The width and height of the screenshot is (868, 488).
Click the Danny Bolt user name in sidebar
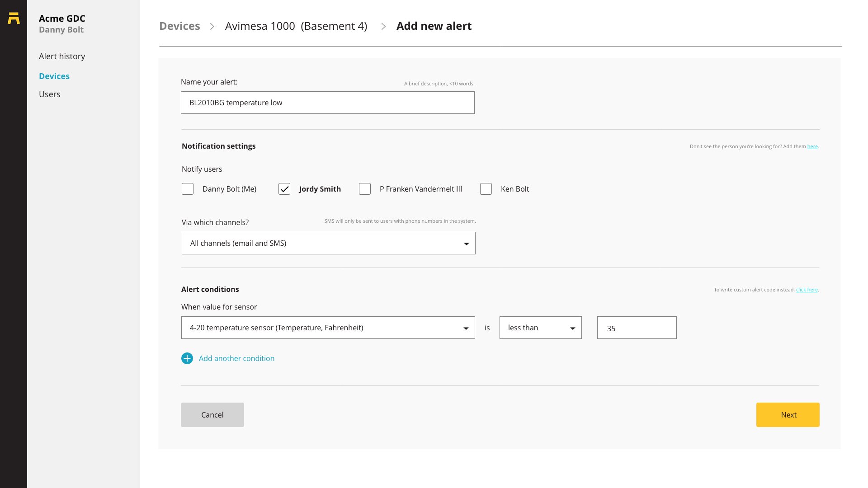[61, 30]
